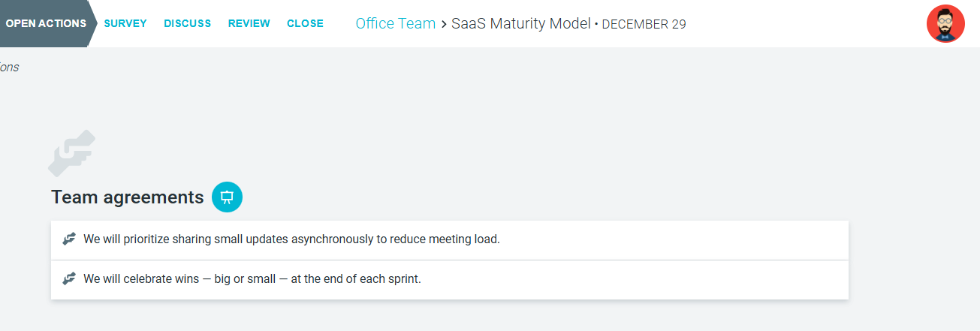Select the agreement about sharing small updates asynchronously
Viewport: 980px width, 331px height.
click(x=291, y=239)
